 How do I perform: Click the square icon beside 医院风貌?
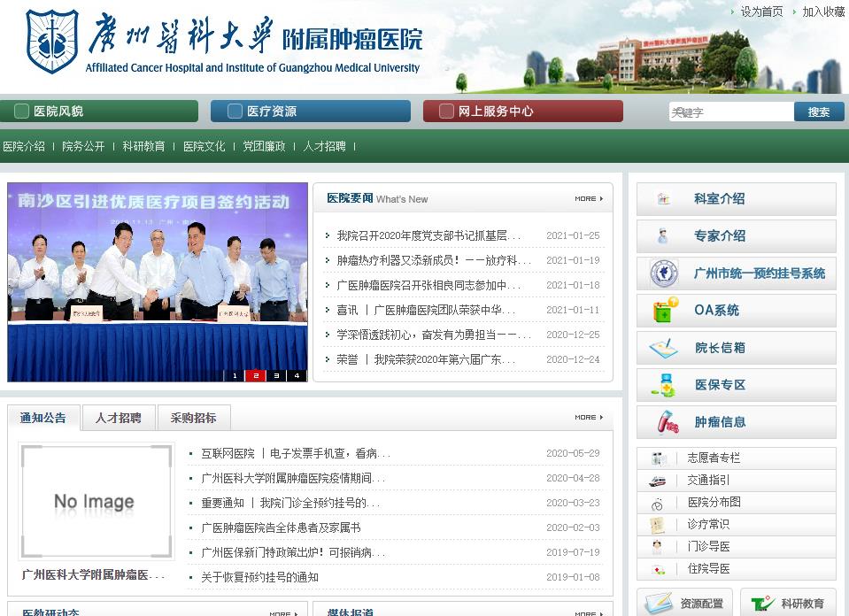pyautogui.click(x=21, y=111)
